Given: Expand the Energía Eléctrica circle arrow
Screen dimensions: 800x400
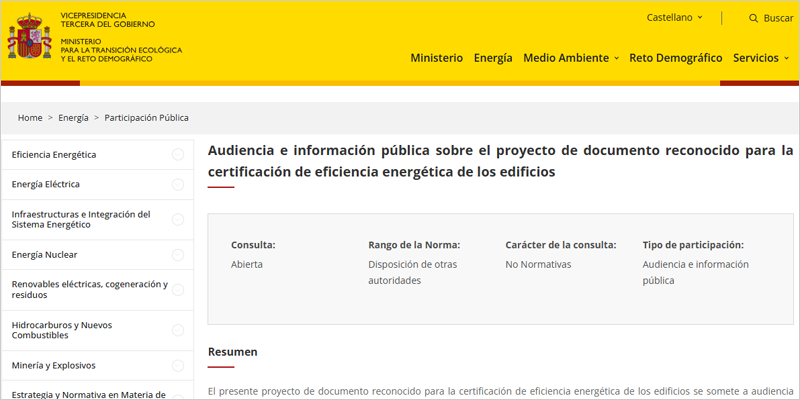Looking at the screenshot, I should point(178,185).
